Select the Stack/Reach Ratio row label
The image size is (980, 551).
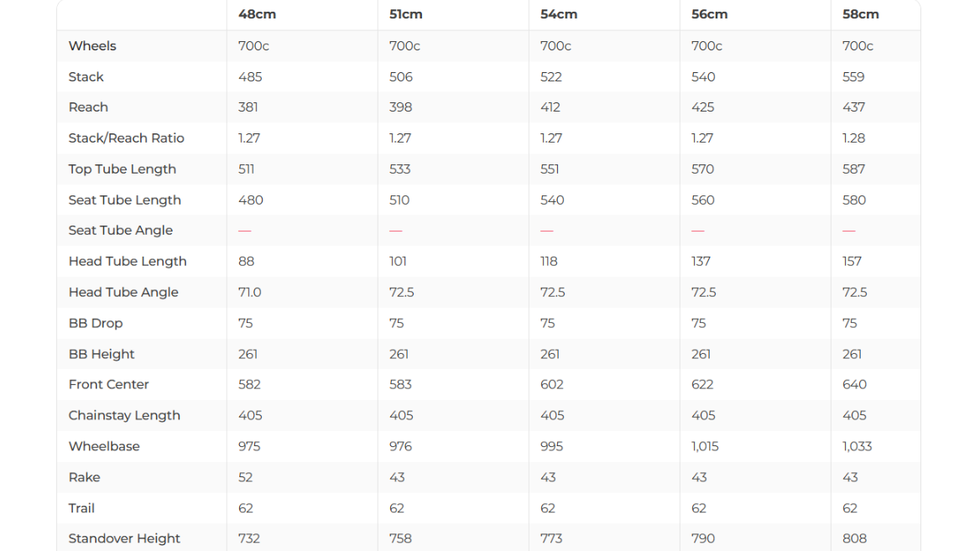pos(126,138)
